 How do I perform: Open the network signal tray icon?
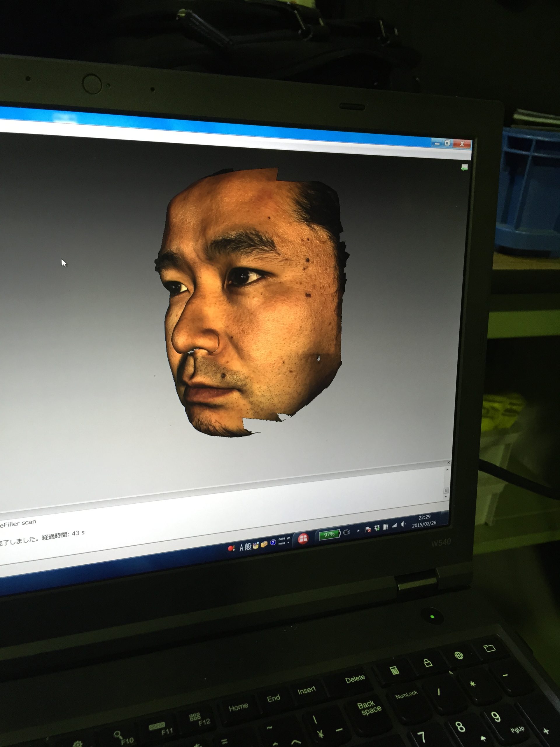point(395,526)
